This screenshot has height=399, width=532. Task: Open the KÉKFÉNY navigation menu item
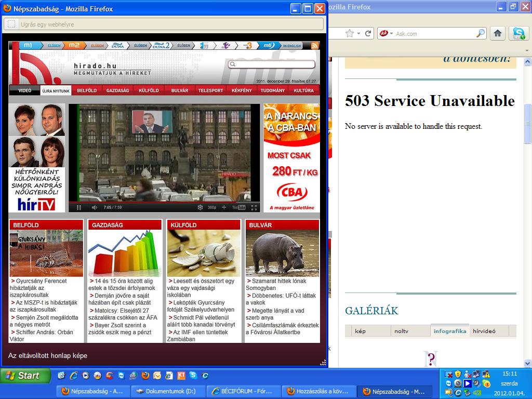pos(242,90)
